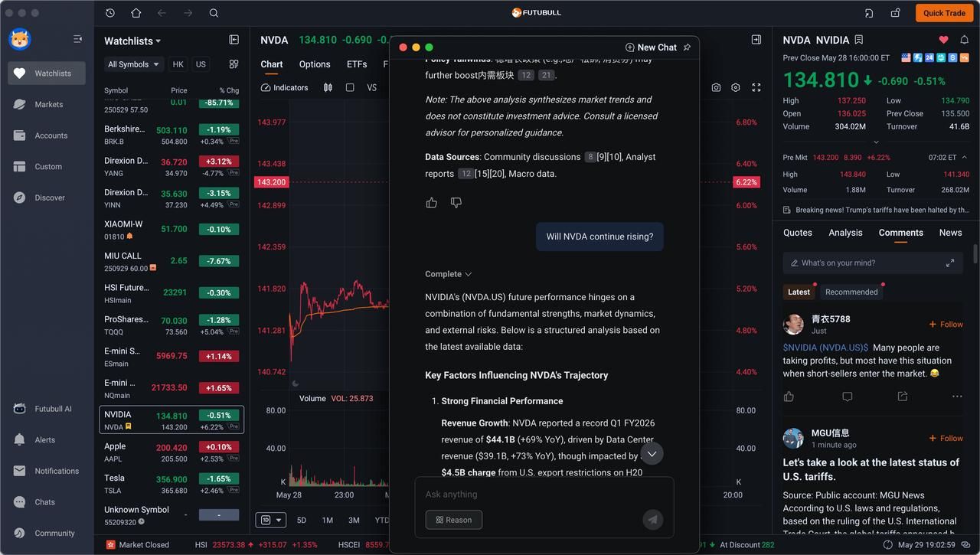Open the News tab
The height and width of the screenshot is (555, 980).
click(x=950, y=233)
